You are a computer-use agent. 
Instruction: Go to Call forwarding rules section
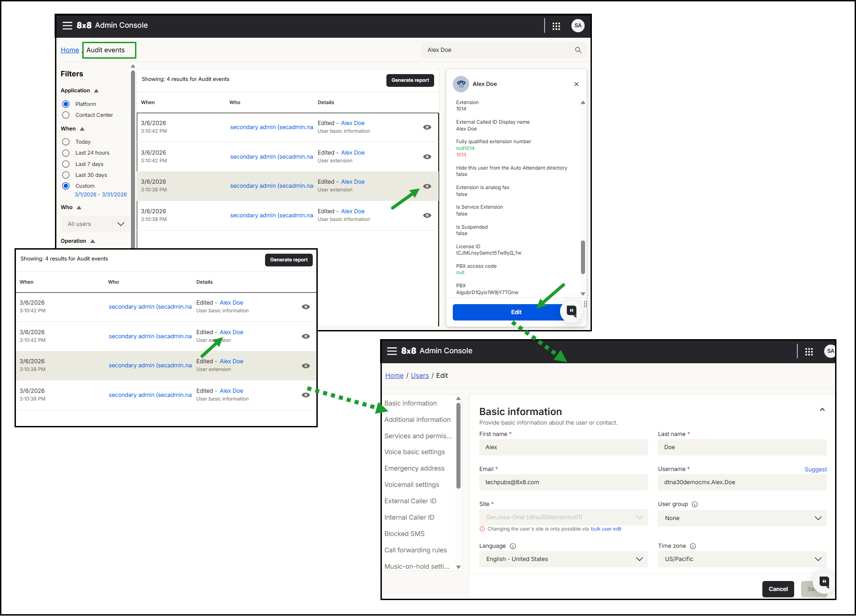click(415, 550)
